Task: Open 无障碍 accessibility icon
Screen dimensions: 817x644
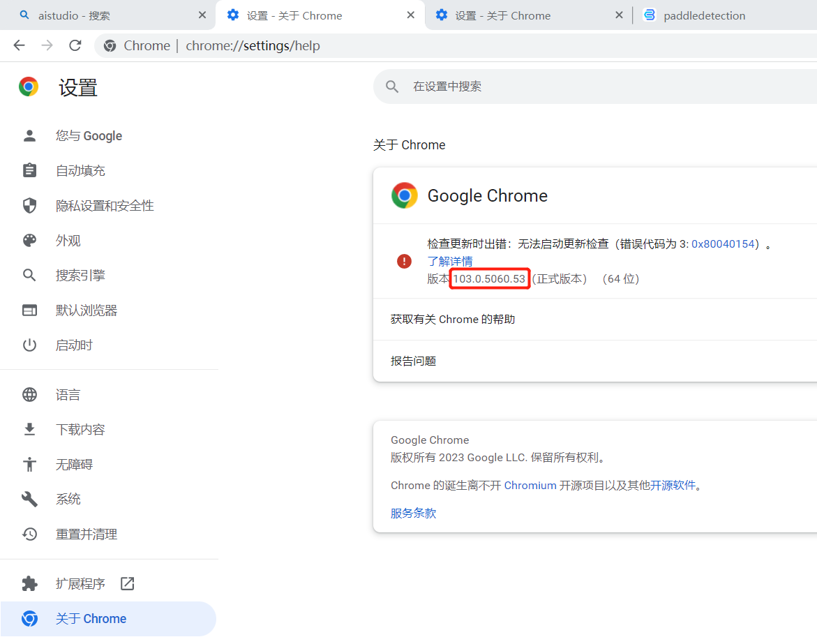Action: click(29, 464)
